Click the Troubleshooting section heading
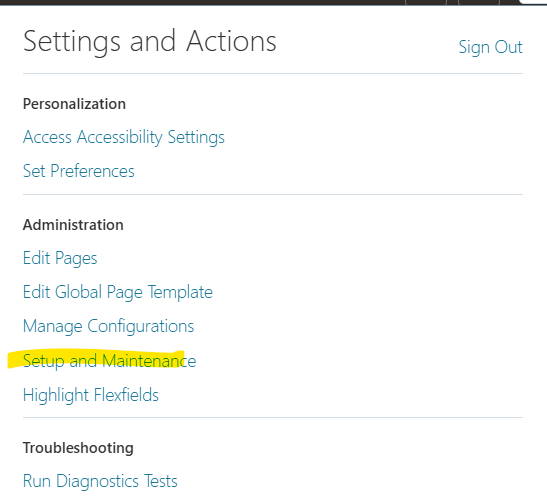Screen dimensions: 547x503 tap(78, 448)
